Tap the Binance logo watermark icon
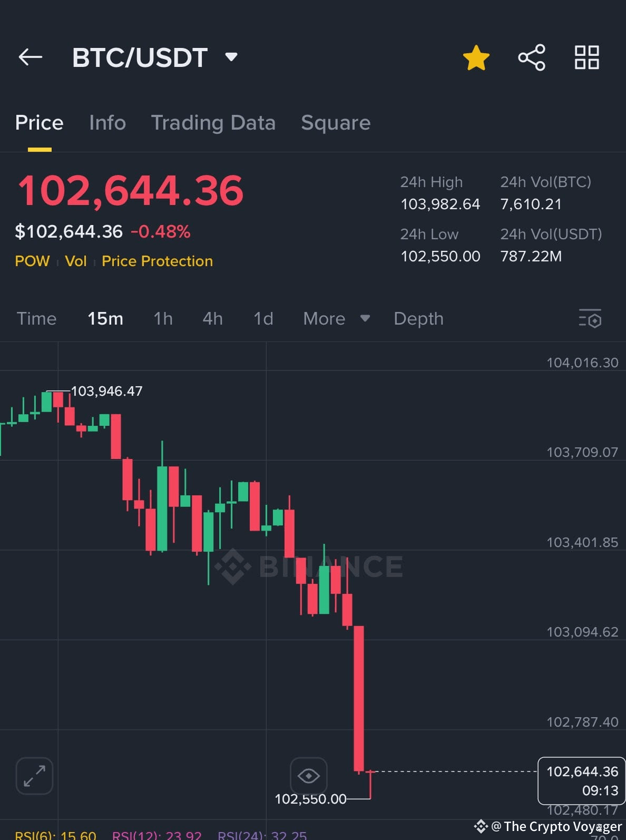The image size is (626, 840). point(233,566)
